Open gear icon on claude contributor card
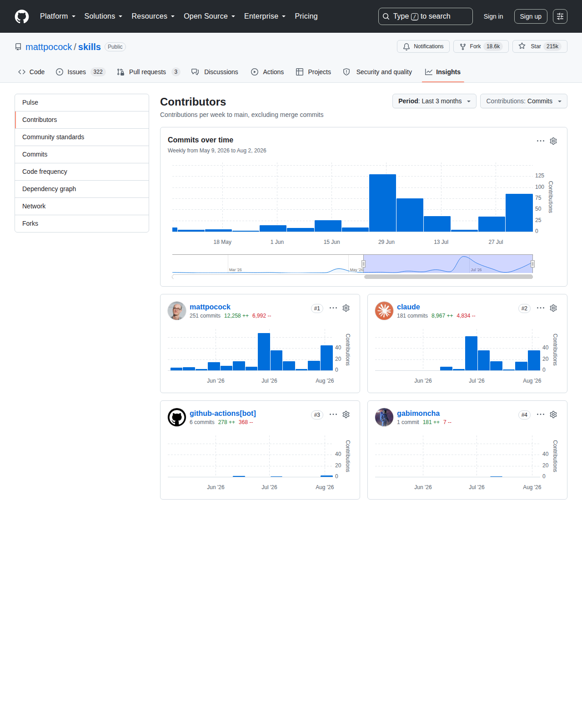The width and height of the screenshot is (582, 728). 553,308
